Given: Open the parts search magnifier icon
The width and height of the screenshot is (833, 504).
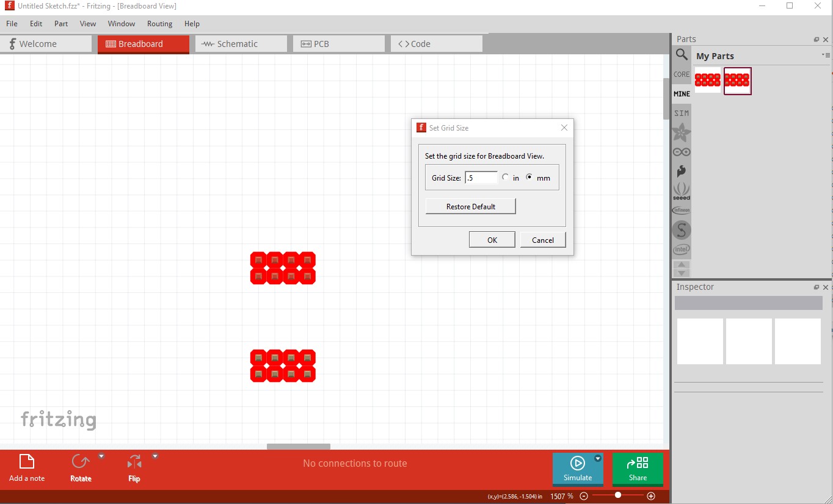Looking at the screenshot, I should pos(682,55).
